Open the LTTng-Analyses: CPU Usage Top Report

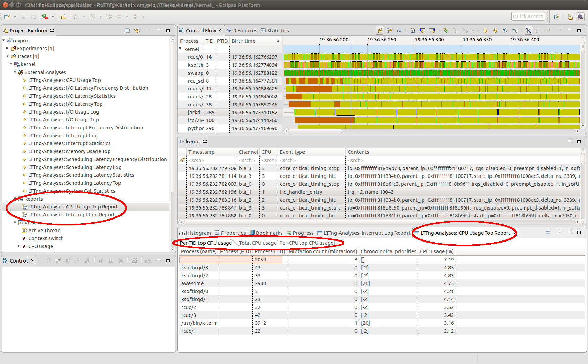(x=73, y=206)
